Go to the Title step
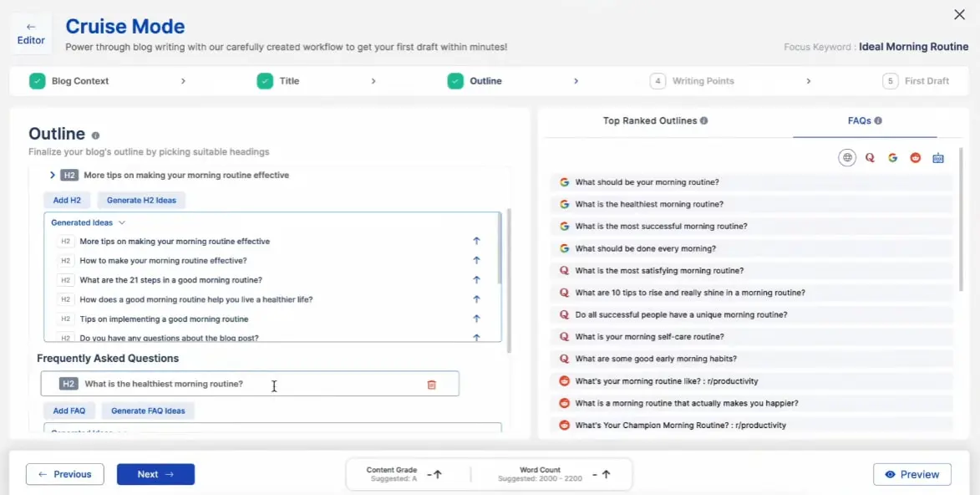Viewport: 980px width, 495px height. pos(279,81)
